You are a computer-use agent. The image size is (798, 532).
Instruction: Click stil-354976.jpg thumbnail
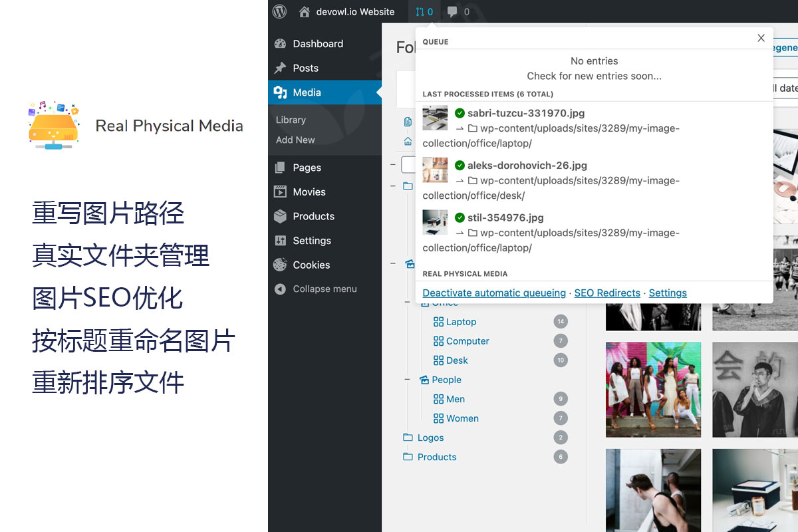435,222
